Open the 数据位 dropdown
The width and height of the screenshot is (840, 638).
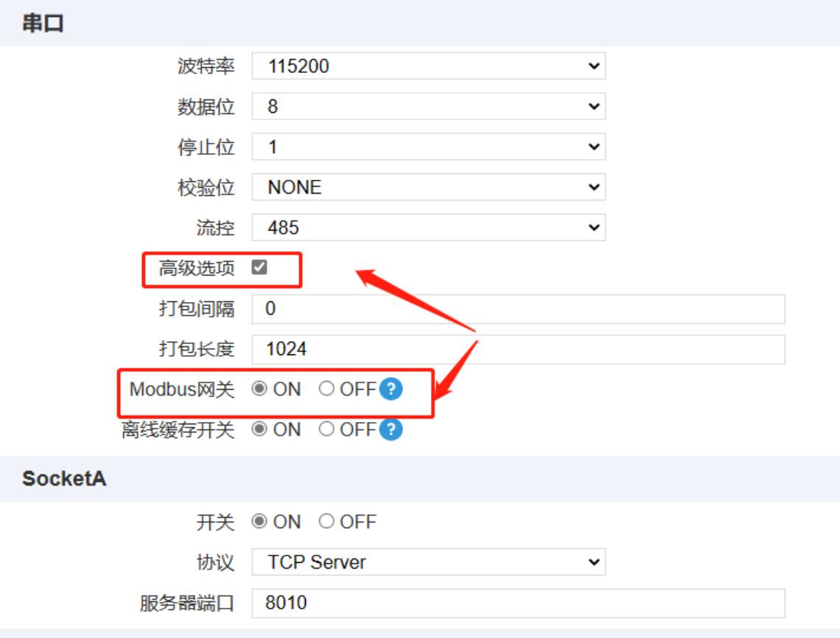pyautogui.click(x=428, y=107)
